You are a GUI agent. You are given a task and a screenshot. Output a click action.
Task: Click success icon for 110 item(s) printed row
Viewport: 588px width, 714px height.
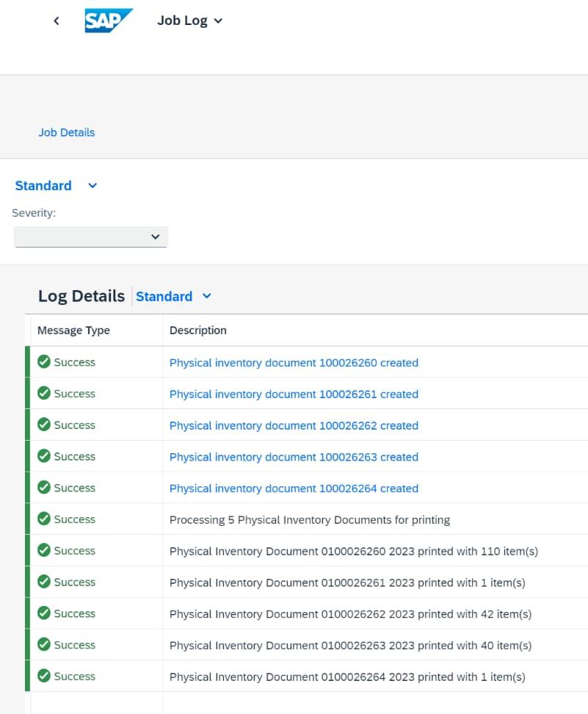pyautogui.click(x=44, y=551)
